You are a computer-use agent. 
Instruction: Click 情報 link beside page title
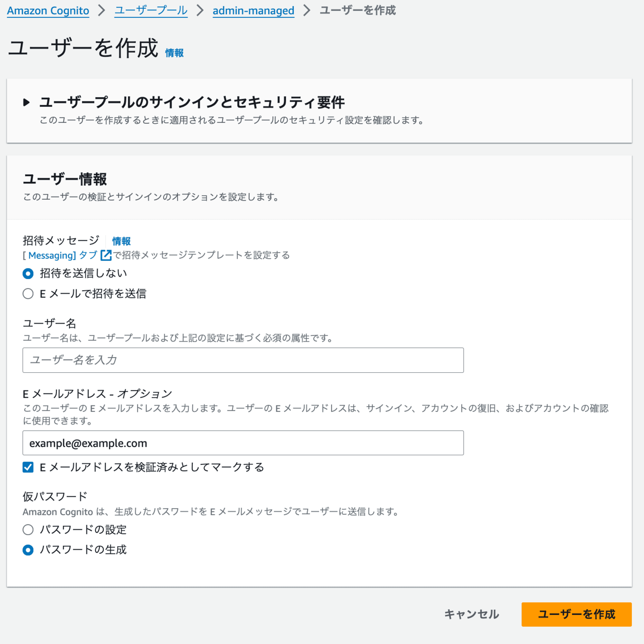pyautogui.click(x=174, y=53)
